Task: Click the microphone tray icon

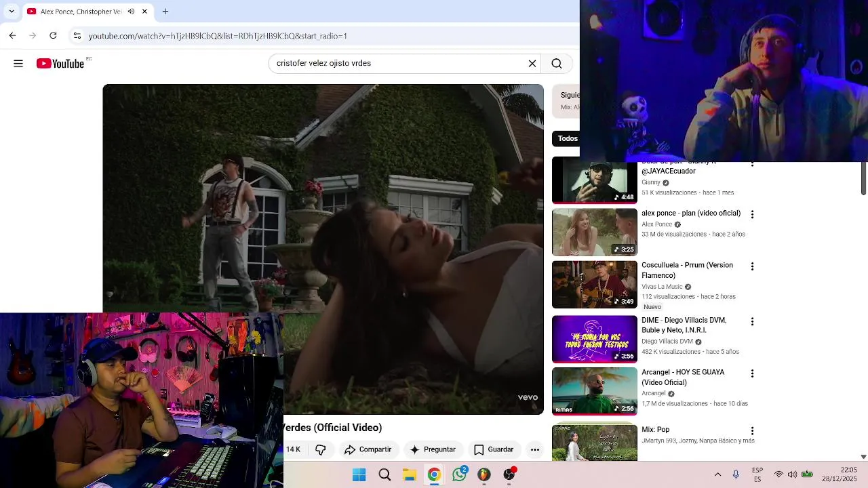Action: click(x=736, y=474)
